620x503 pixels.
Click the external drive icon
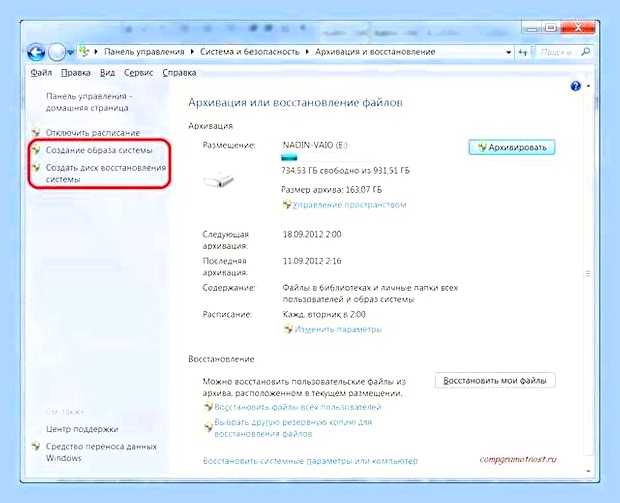tap(218, 180)
